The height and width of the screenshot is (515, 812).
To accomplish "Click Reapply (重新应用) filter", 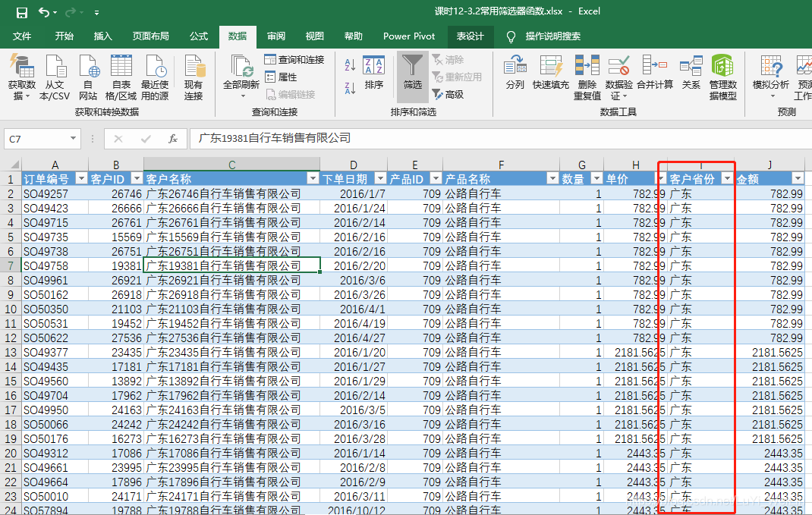I will pyautogui.click(x=457, y=77).
